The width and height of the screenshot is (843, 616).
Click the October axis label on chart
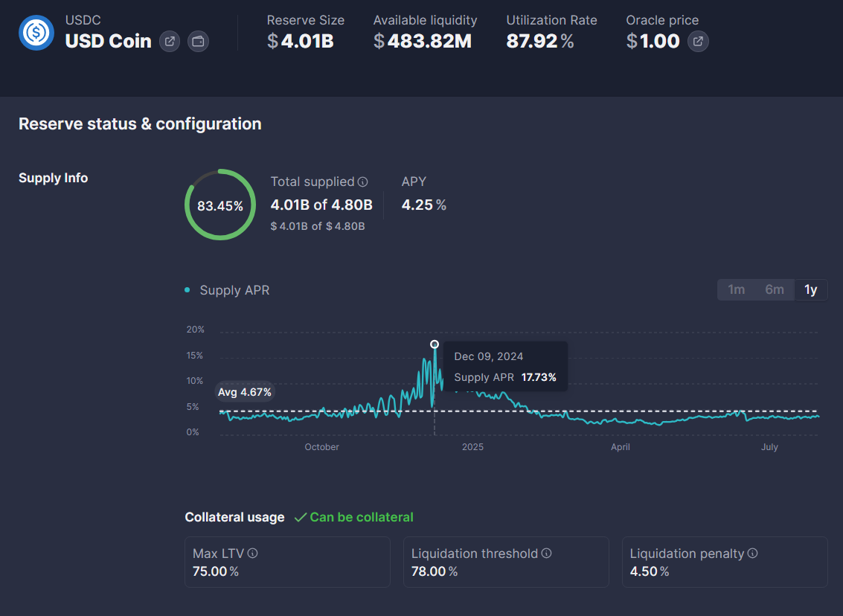321,446
